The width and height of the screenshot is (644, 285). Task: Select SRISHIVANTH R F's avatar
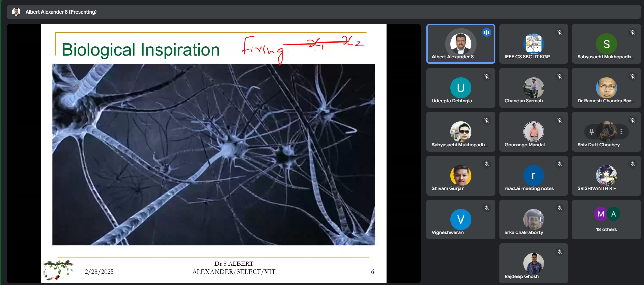606,176
